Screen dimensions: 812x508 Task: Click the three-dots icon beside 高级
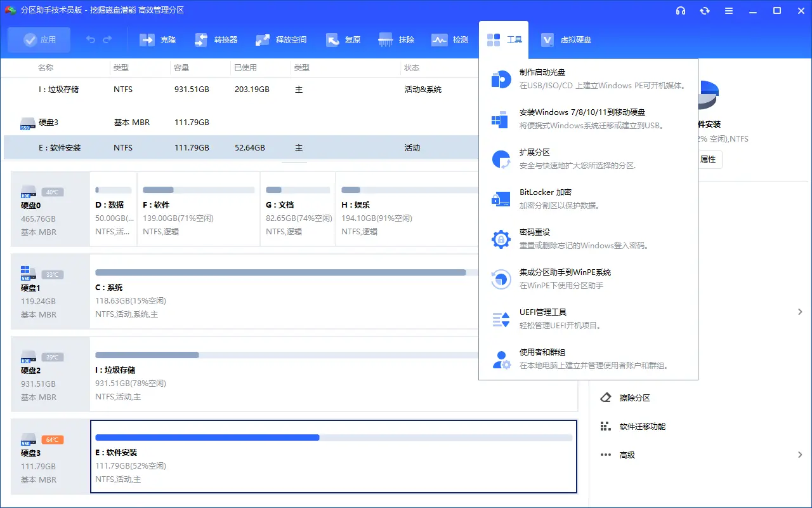click(x=606, y=455)
